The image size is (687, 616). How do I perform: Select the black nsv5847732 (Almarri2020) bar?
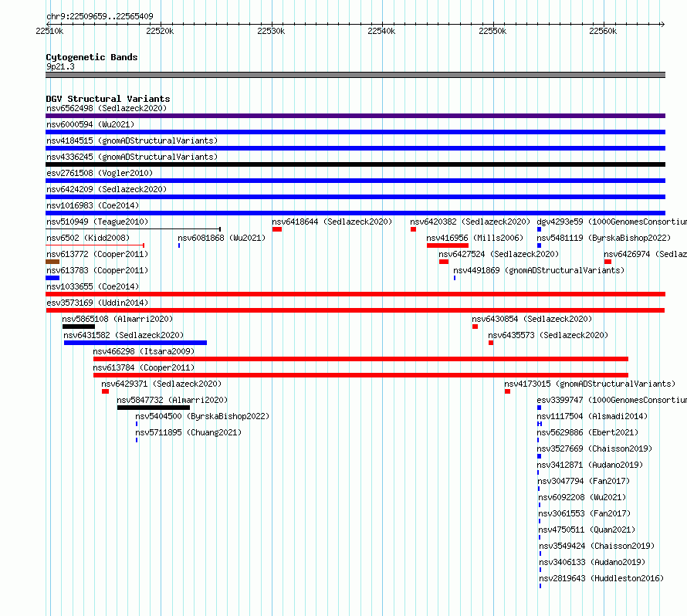coord(154,408)
